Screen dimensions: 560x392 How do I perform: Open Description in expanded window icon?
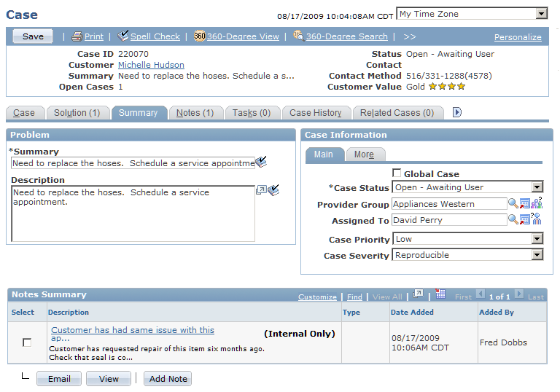click(x=261, y=190)
